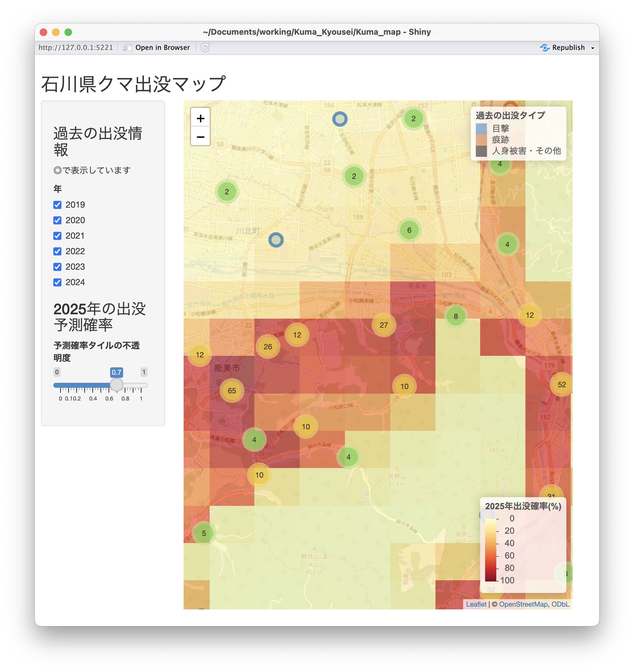The height and width of the screenshot is (672, 634).
Task: Open the cluster marker labeled 27
Action: click(x=384, y=325)
